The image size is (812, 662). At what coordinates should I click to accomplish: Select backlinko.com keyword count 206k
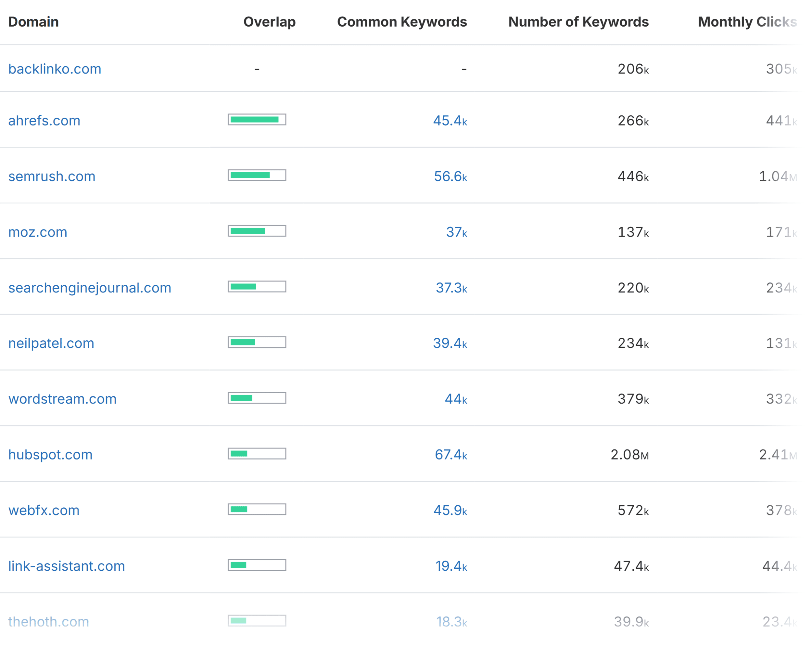point(633,69)
